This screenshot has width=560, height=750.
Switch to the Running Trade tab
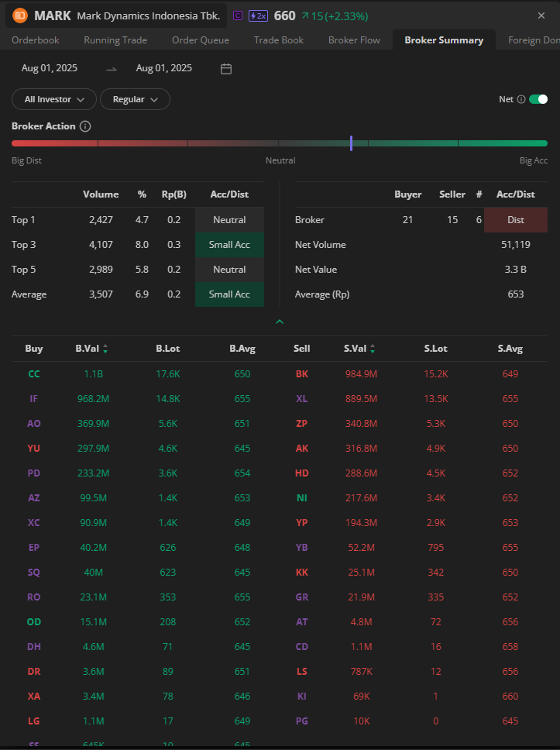point(115,40)
